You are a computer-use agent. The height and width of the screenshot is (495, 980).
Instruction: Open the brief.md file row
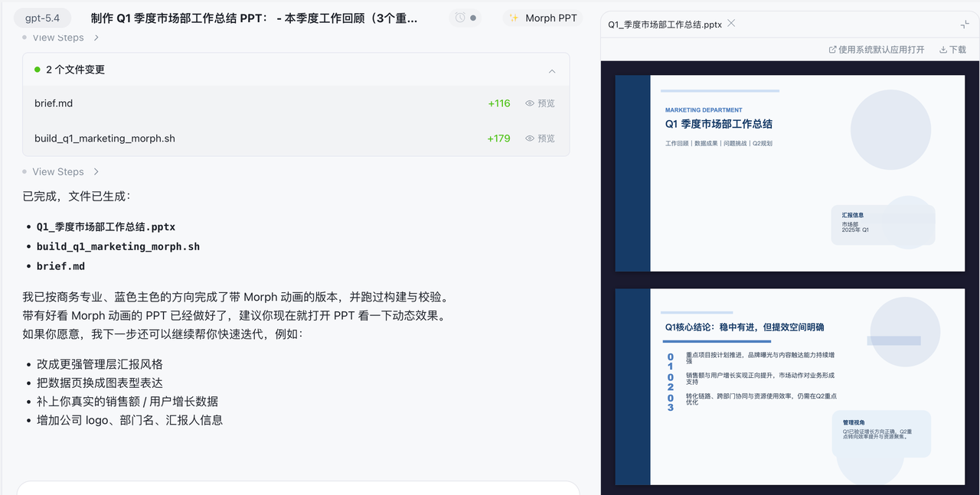[296, 103]
